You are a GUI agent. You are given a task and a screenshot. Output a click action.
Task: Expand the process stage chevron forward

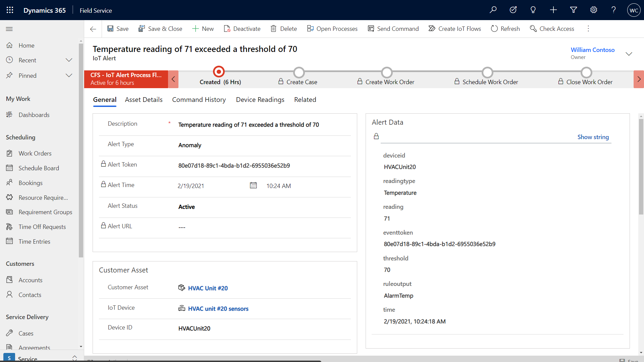(x=639, y=79)
